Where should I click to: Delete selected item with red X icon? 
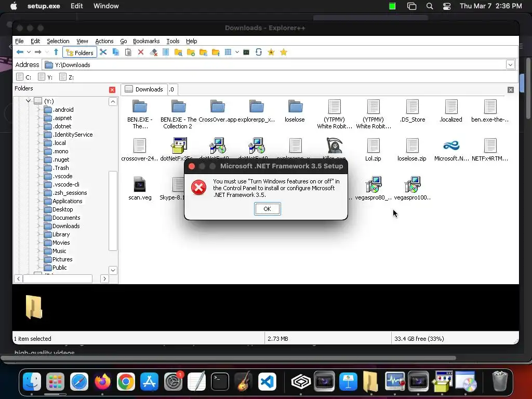point(141,52)
